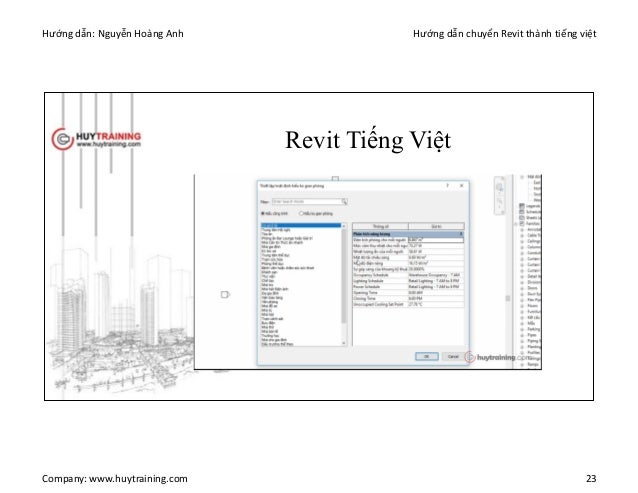Click the building type list scrollbar thumb
Image resolution: width=638 pixels, height=493 pixels.
[x=344, y=275]
